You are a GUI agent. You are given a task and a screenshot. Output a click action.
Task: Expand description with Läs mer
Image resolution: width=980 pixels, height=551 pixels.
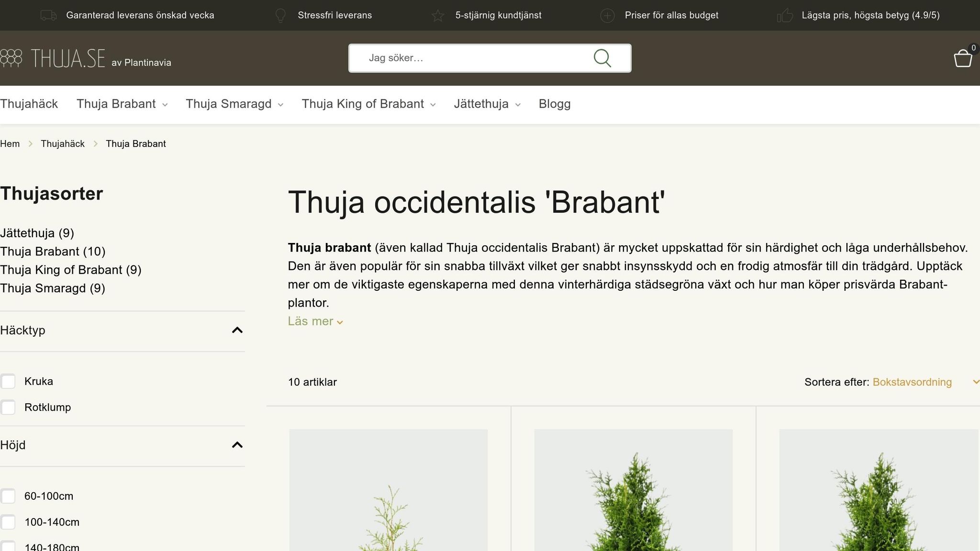coord(315,321)
